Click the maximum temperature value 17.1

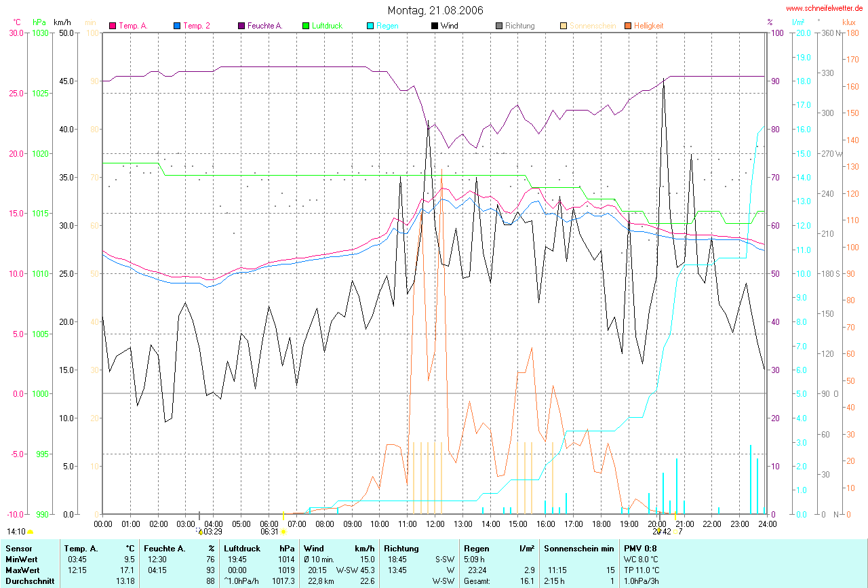pos(129,570)
